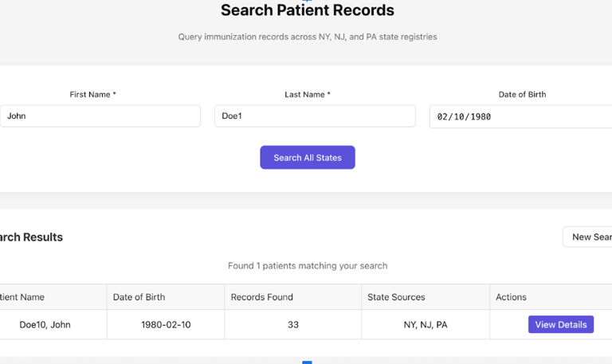This screenshot has width=612, height=364.
Task: Click the Date of Birth column header
Action: pyautogui.click(x=139, y=297)
